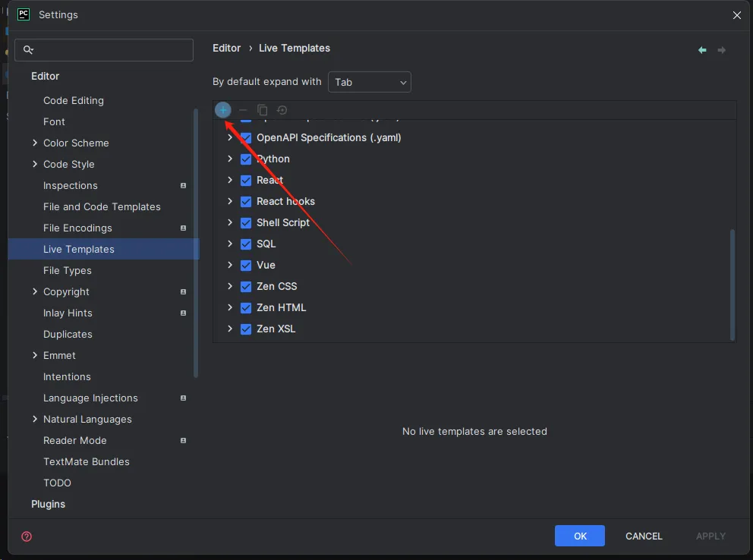Close the Settings dialog
Image resolution: width=753 pixels, height=560 pixels.
(736, 15)
